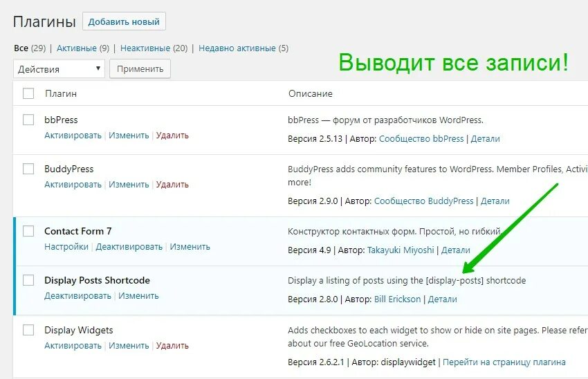Delete the Display Widgets plugin
Viewport: 588px width, 379px height.
tap(172, 346)
